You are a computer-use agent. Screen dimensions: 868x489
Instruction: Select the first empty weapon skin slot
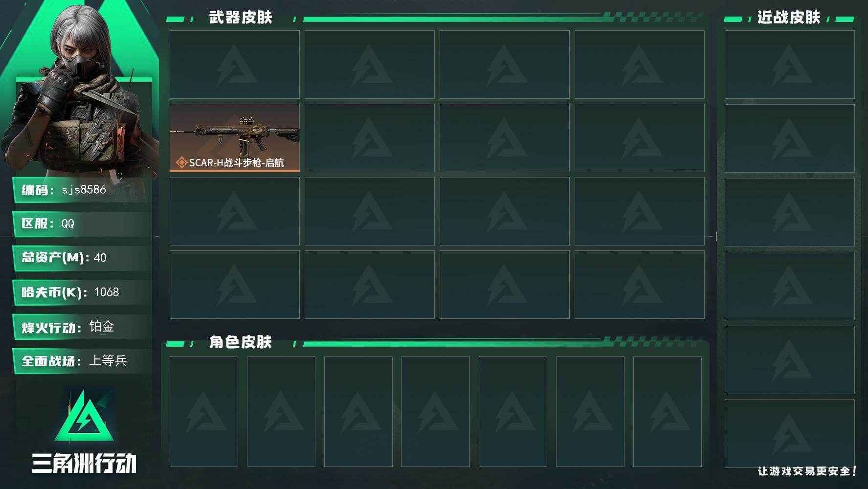pyautogui.click(x=235, y=65)
